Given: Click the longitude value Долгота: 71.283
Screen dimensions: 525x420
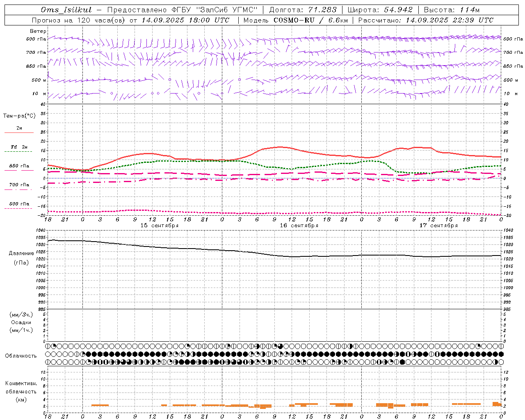Looking at the screenshot, I should tap(303, 10).
